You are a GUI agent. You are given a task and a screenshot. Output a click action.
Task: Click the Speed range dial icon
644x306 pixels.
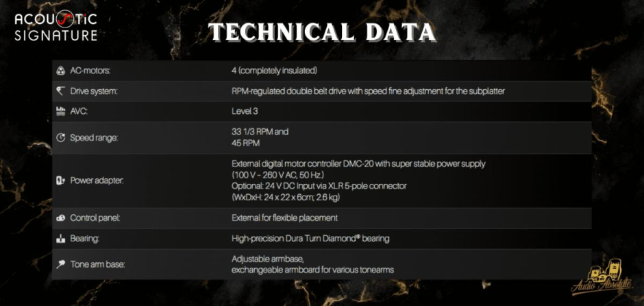(60, 137)
